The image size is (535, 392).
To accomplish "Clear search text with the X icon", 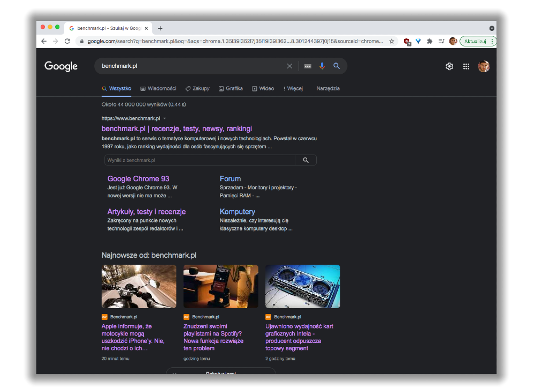I will tap(289, 66).
